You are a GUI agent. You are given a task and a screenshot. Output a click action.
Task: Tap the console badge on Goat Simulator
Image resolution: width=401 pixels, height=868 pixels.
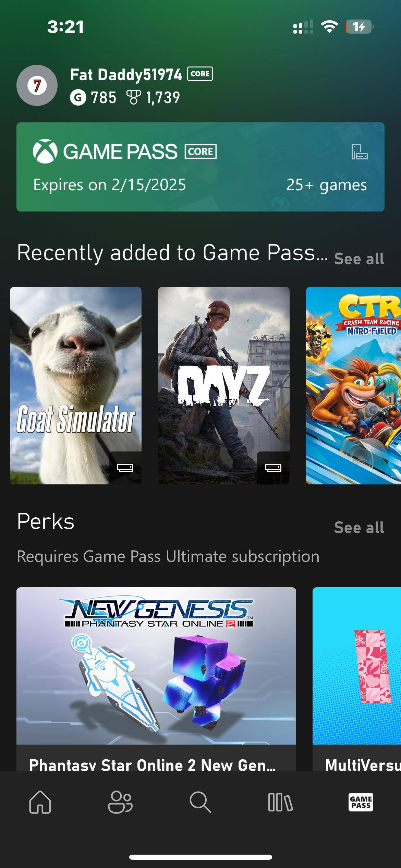tap(125, 468)
